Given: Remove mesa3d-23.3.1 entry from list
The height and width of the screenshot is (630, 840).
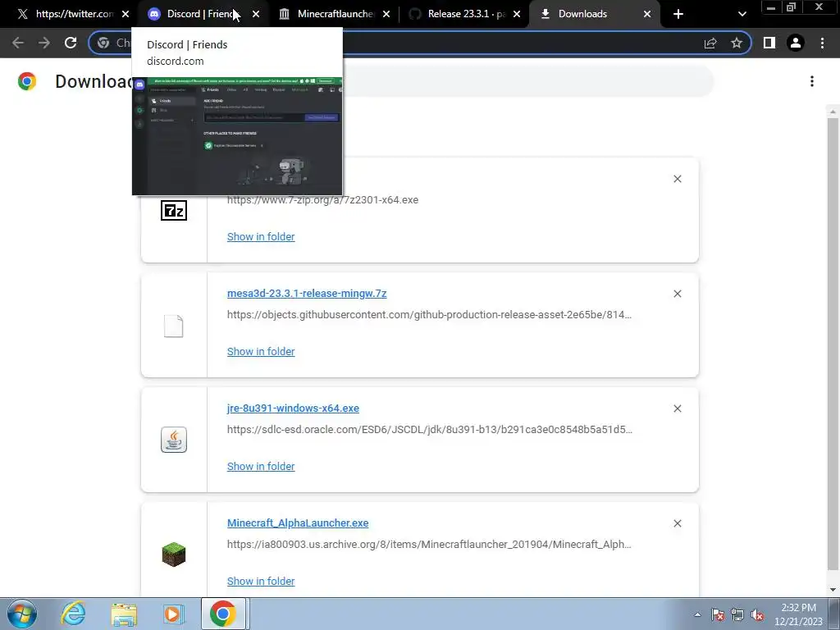Looking at the screenshot, I should click(x=678, y=294).
